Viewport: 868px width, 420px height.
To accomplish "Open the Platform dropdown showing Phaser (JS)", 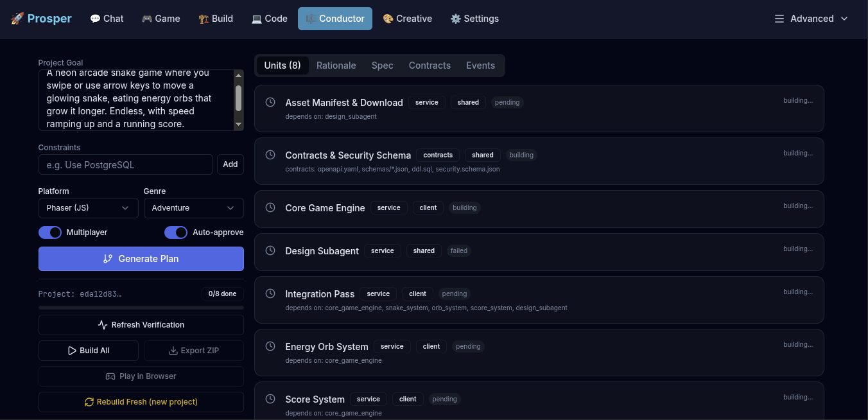I will [89, 208].
